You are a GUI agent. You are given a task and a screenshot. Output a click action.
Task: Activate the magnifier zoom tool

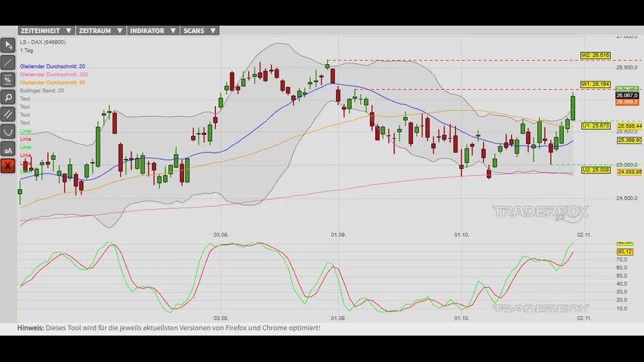click(8, 97)
